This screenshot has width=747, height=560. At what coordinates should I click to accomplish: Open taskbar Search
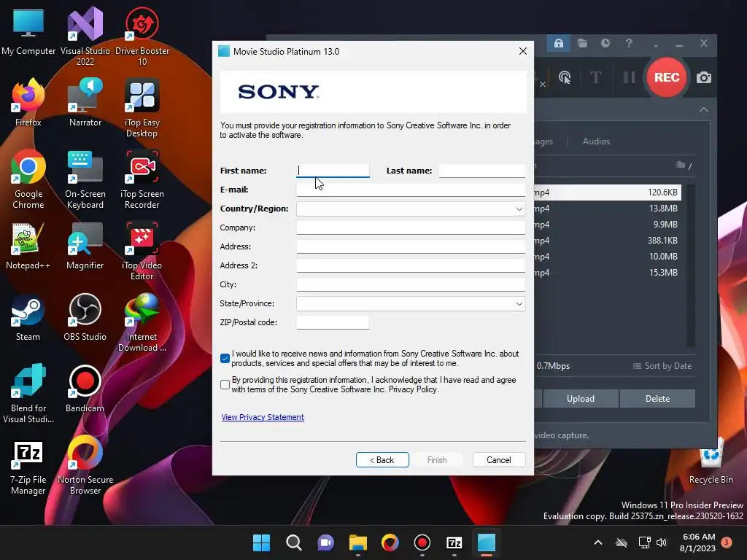293,542
